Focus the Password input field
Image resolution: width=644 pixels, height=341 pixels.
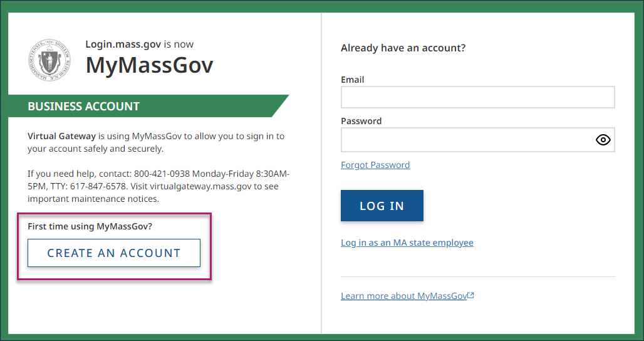[467, 140]
